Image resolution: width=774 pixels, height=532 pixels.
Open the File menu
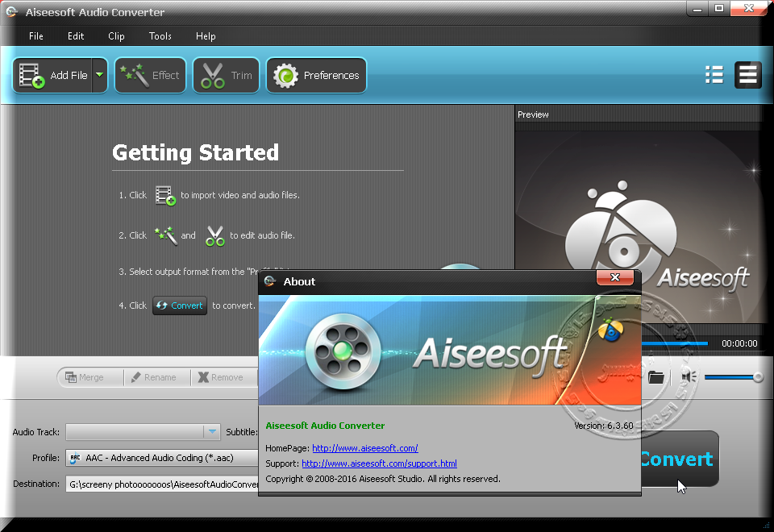pyautogui.click(x=36, y=36)
